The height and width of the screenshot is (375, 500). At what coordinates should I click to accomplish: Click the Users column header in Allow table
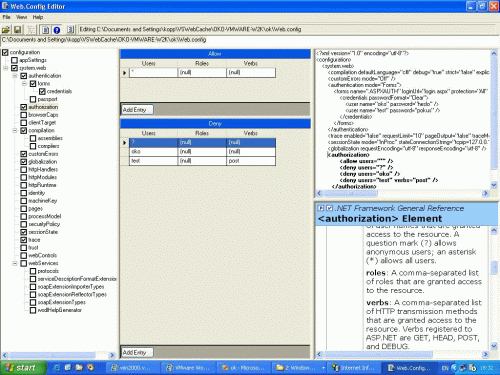pos(149,63)
